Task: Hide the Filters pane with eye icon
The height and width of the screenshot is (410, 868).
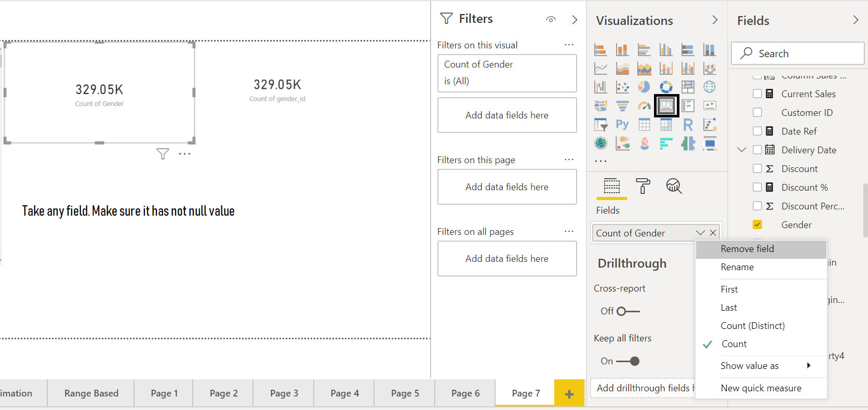Action: [551, 19]
